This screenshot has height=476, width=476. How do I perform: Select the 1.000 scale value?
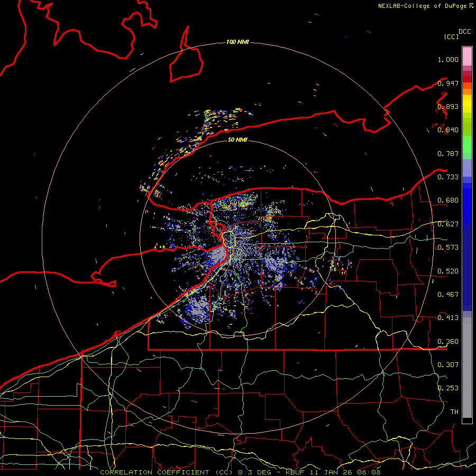coord(448,59)
